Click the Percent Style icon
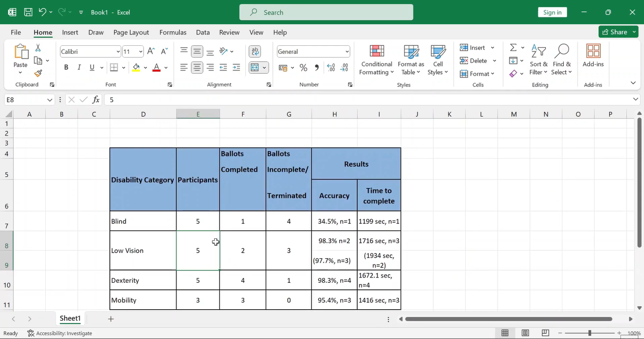 coord(303,68)
